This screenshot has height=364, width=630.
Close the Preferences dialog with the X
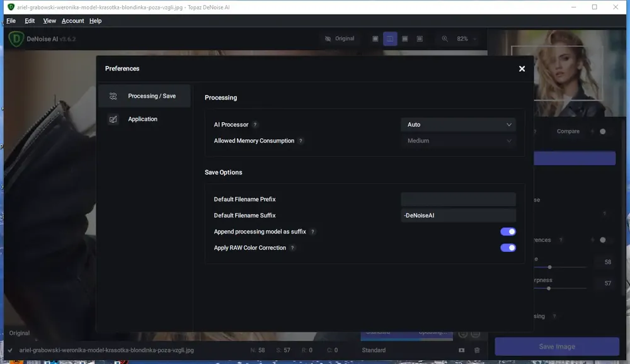(x=522, y=69)
